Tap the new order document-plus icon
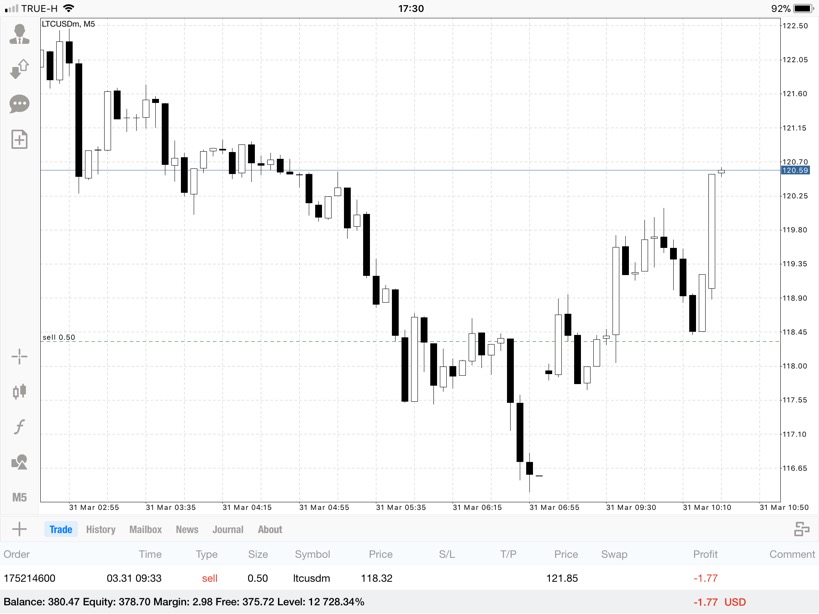Image resolution: width=819 pixels, height=614 pixels. tap(19, 139)
